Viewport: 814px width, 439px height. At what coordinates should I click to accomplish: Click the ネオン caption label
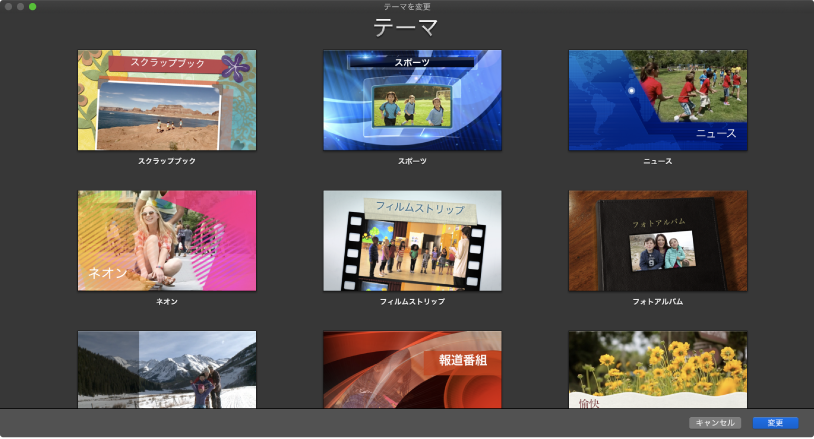(167, 301)
